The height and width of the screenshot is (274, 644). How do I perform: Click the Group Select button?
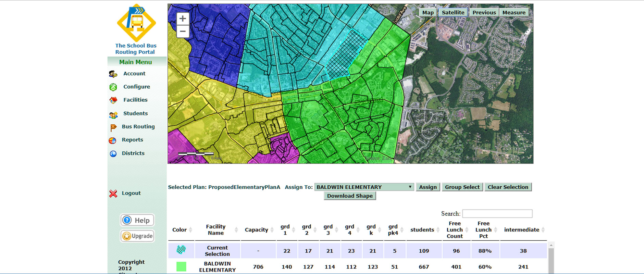point(462,187)
